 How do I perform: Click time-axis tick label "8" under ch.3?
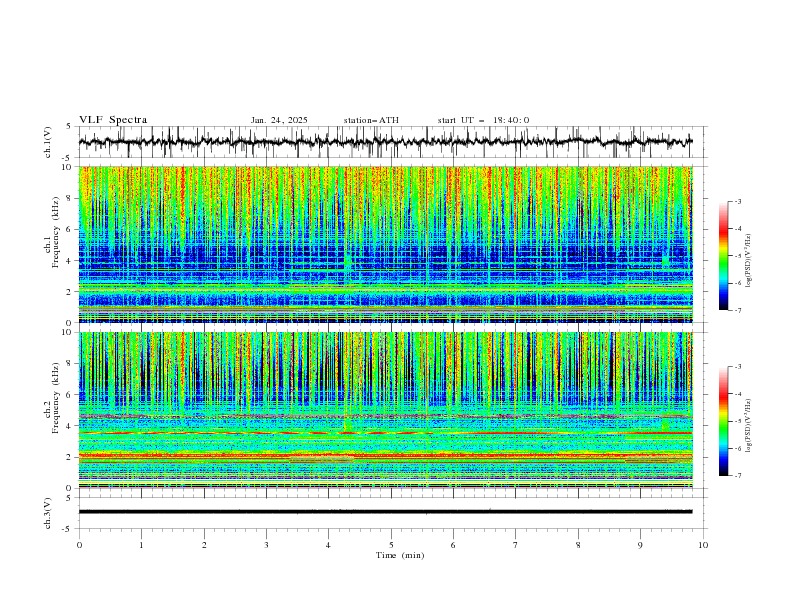coord(578,545)
